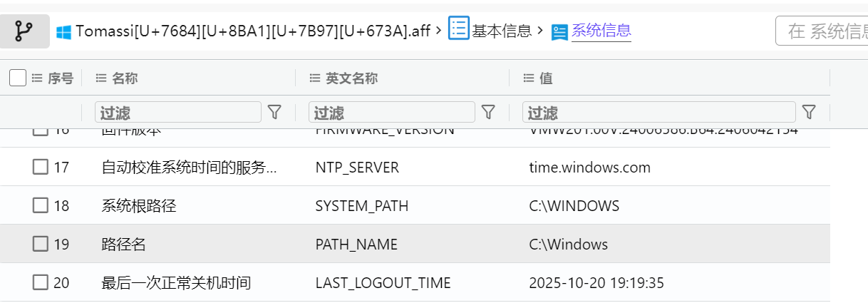This screenshot has width=868, height=308.
Task: Select the PATH_NAME cell
Action: [x=356, y=245]
